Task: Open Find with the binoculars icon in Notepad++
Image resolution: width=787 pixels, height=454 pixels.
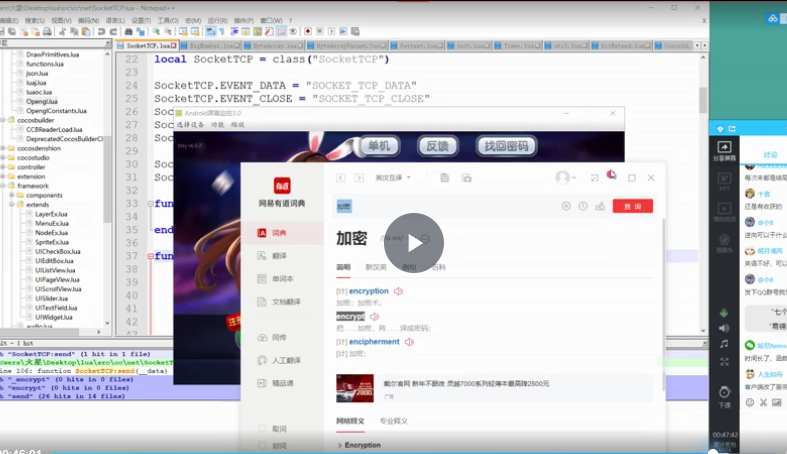Action: [128, 32]
